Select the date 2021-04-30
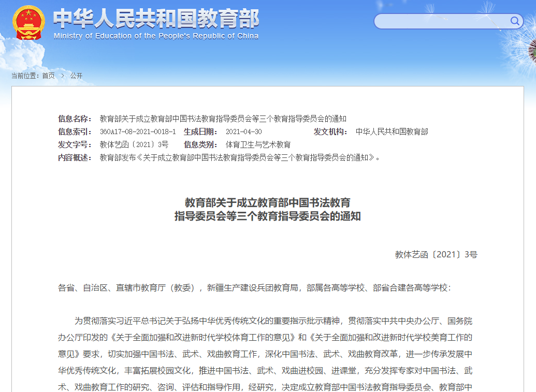The image size is (536, 392). coord(244,132)
